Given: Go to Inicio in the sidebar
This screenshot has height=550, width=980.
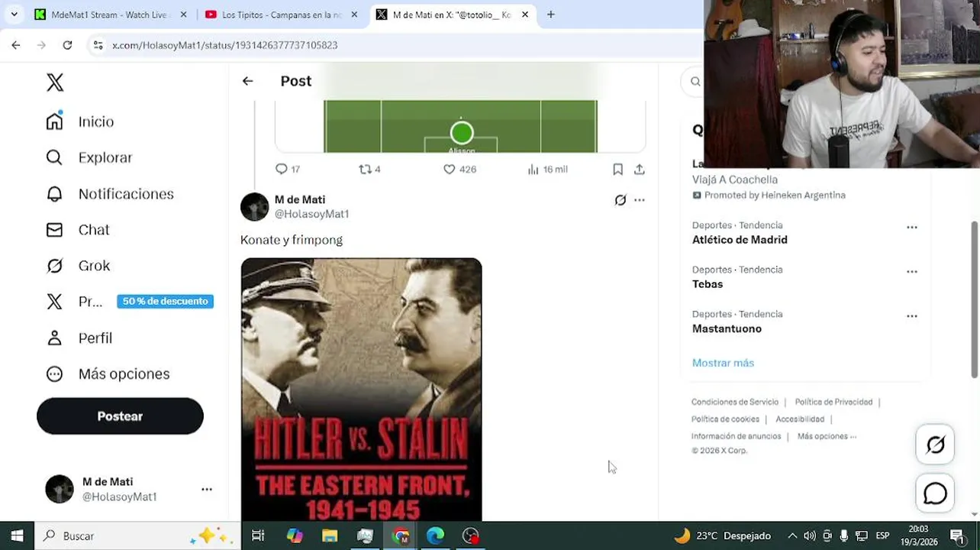Looking at the screenshot, I should click(x=80, y=121).
